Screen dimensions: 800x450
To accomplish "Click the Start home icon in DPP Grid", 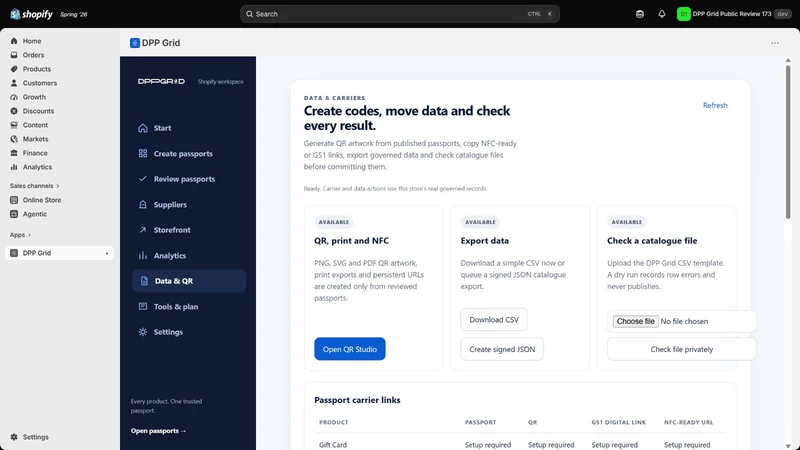I will pos(143,128).
